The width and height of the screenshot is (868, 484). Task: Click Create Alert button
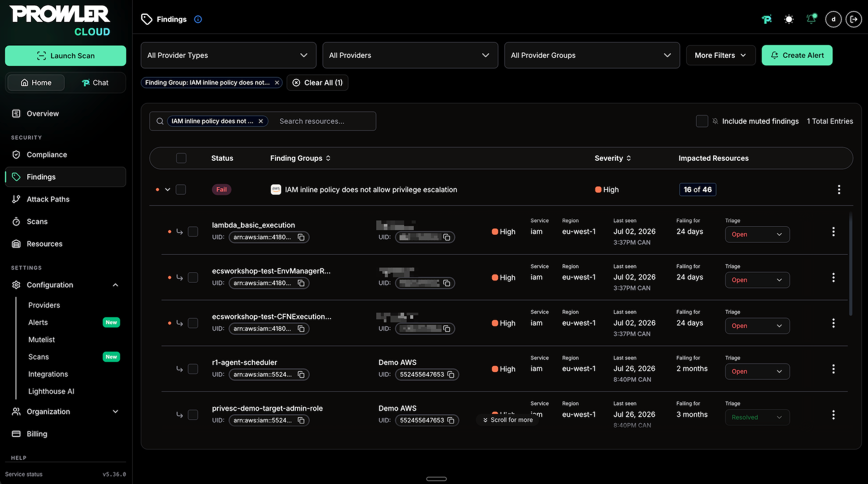pos(797,55)
